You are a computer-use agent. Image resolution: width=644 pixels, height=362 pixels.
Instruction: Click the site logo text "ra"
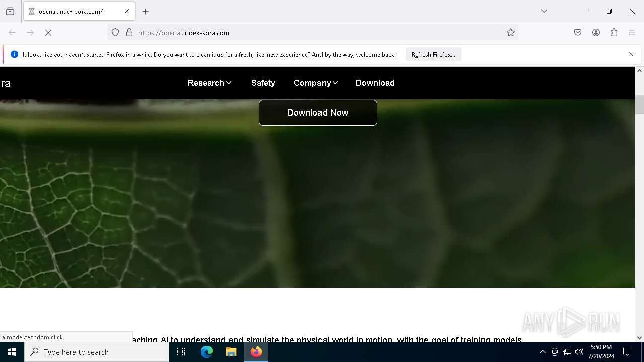click(x=6, y=84)
